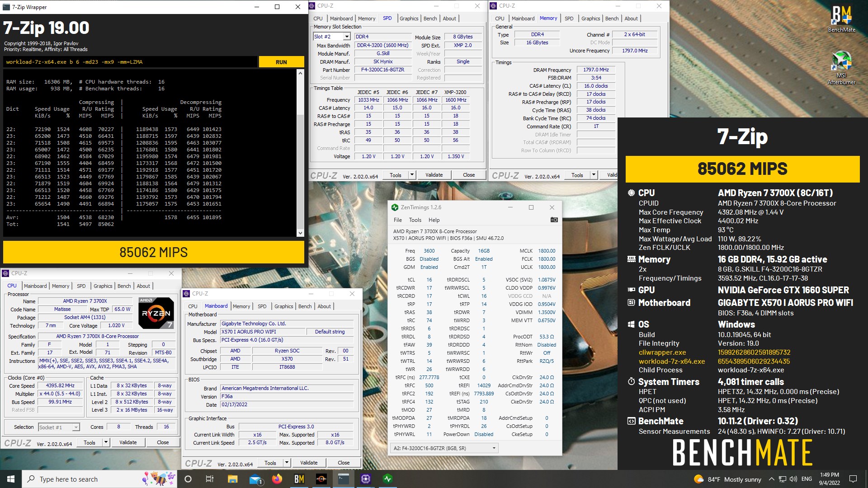Open the Tools dropdown arrow in the CPU-Z CPU window
Screen dimensions: 868x488
[x=106, y=442]
